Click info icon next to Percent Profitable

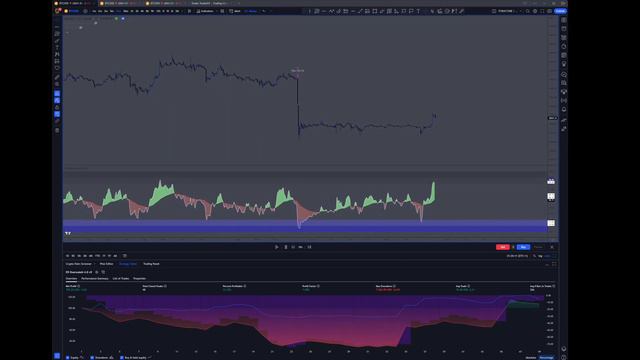245,286
